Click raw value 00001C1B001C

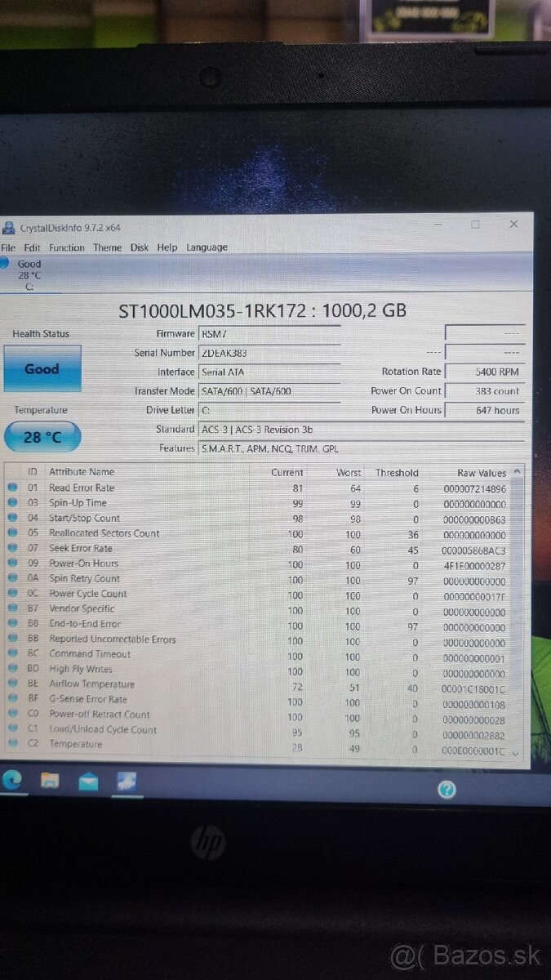474,688
